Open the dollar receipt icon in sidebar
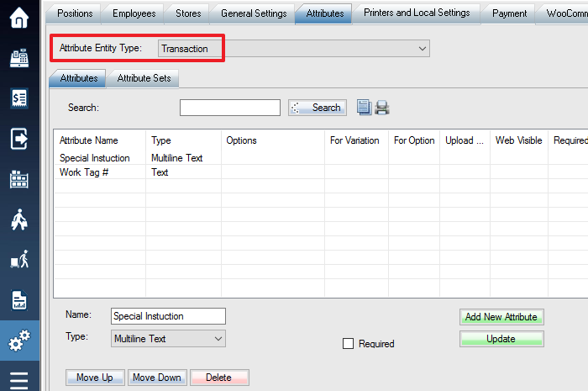This screenshot has width=588, height=391. (19, 98)
